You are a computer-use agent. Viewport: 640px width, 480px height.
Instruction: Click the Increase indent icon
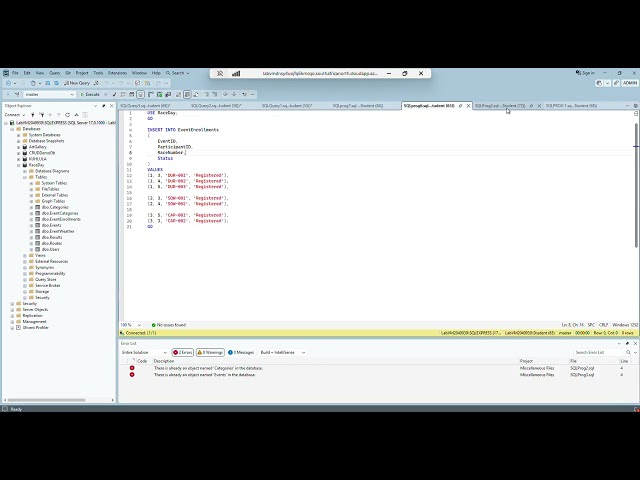point(234,94)
